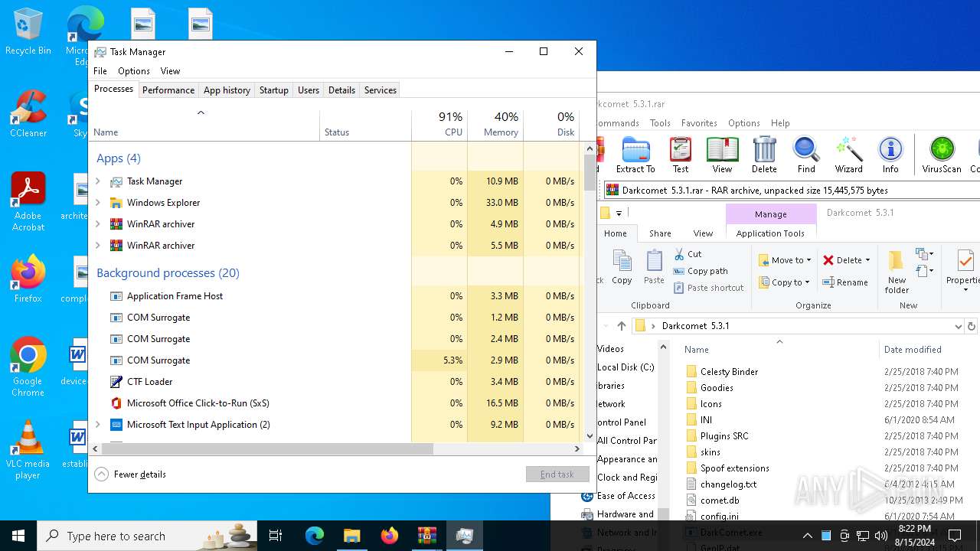Open Application Tools tab in Explorer
The width and height of the screenshot is (980, 551).
tap(770, 233)
